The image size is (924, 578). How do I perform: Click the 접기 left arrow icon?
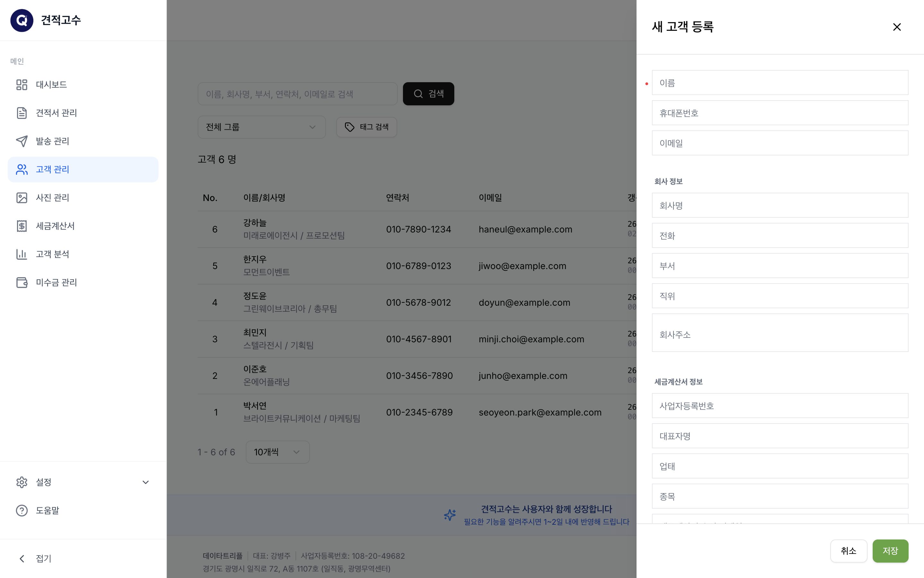[22, 558]
